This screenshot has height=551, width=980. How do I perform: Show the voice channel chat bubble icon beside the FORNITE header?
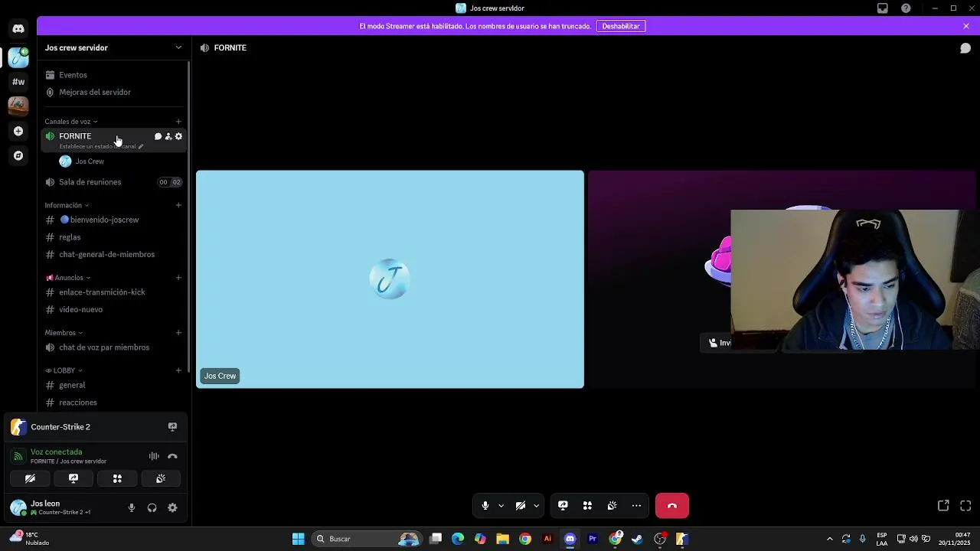tap(965, 47)
